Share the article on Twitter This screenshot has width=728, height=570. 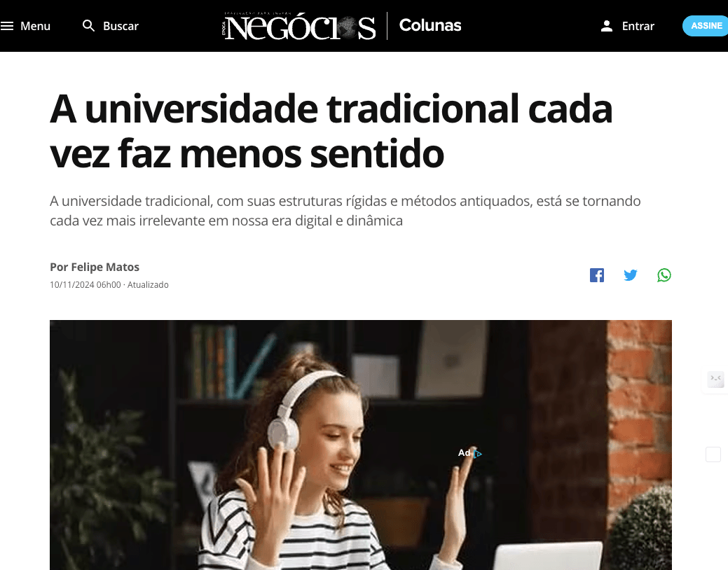(x=630, y=275)
